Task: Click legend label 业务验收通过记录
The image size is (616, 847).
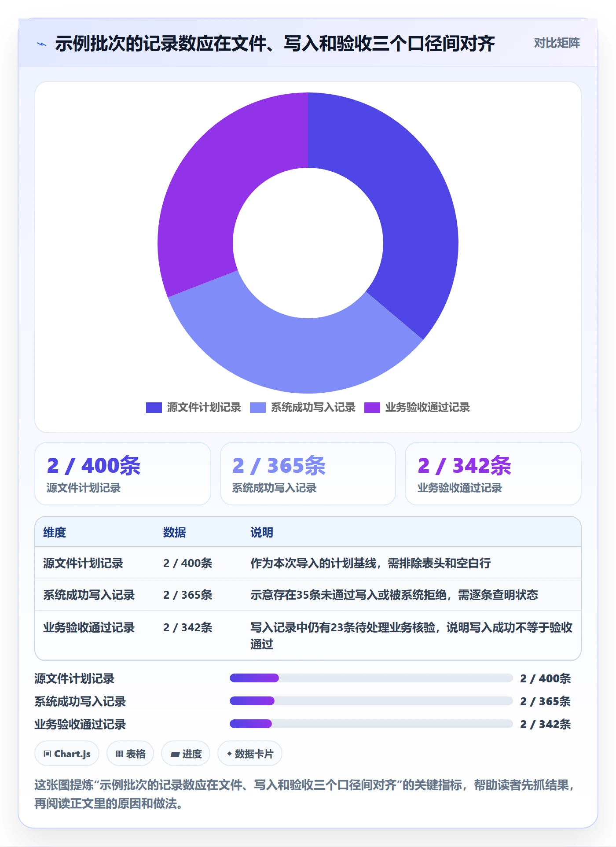Action: coord(428,408)
